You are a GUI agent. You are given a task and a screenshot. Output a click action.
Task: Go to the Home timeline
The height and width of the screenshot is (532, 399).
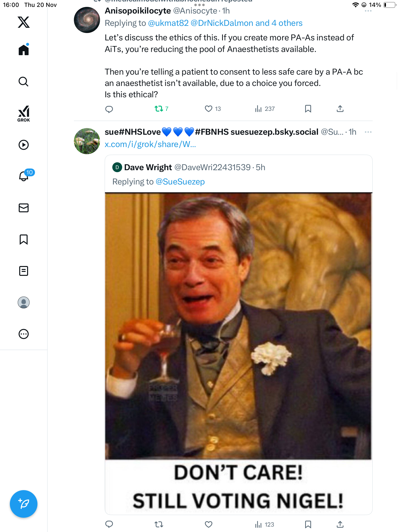coord(24,50)
